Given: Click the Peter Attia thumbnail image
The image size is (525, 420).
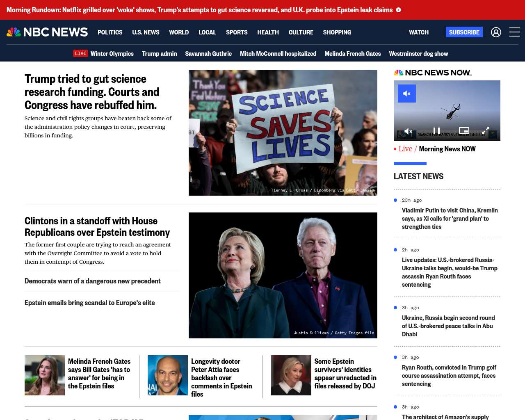Looking at the screenshot, I should (x=168, y=375).
